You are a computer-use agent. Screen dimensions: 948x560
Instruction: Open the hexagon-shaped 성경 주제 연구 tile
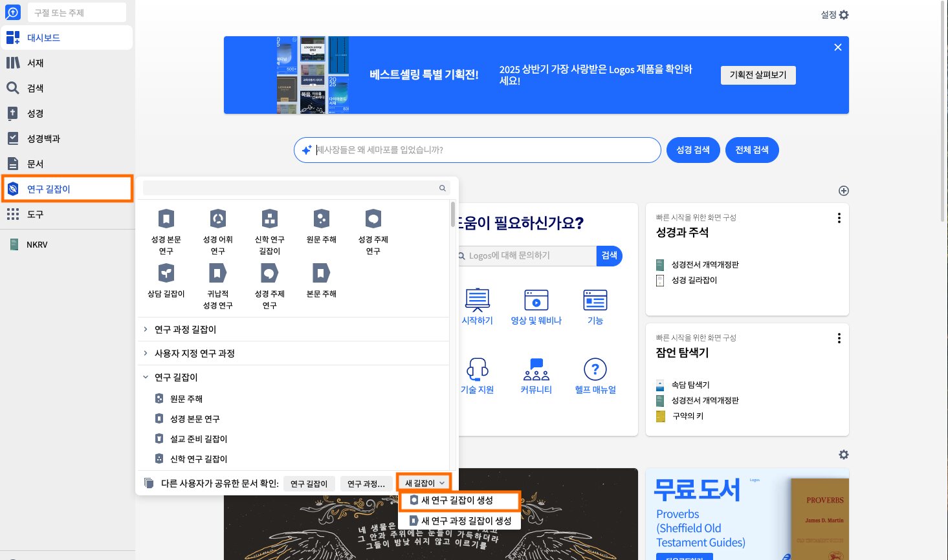[x=373, y=232]
